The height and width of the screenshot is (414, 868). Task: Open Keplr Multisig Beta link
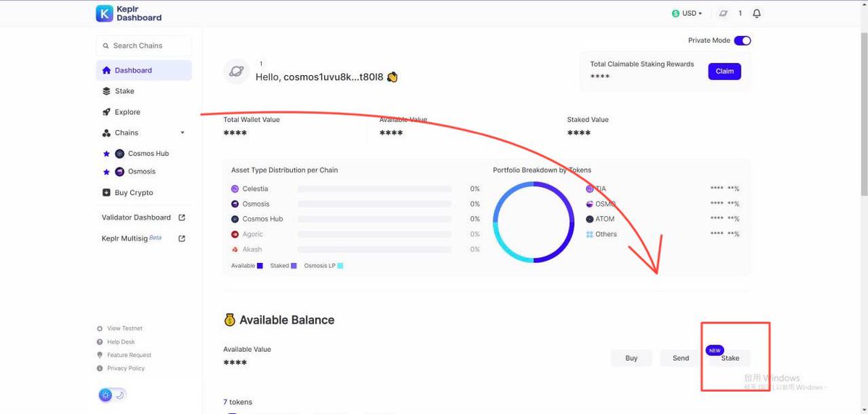pyautogui.click(x=131, y=238)
